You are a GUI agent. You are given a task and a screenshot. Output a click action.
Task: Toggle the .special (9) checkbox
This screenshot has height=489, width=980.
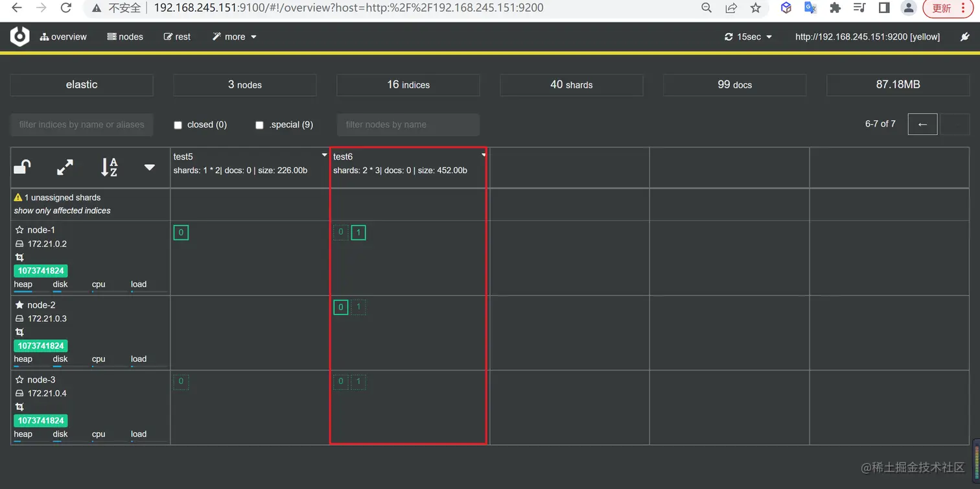[x=259, y=125]
